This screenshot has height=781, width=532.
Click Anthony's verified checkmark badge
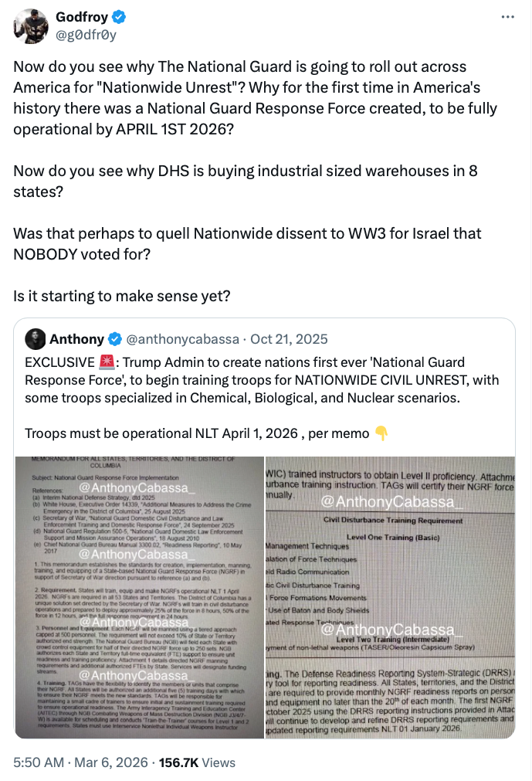(115, 339)
